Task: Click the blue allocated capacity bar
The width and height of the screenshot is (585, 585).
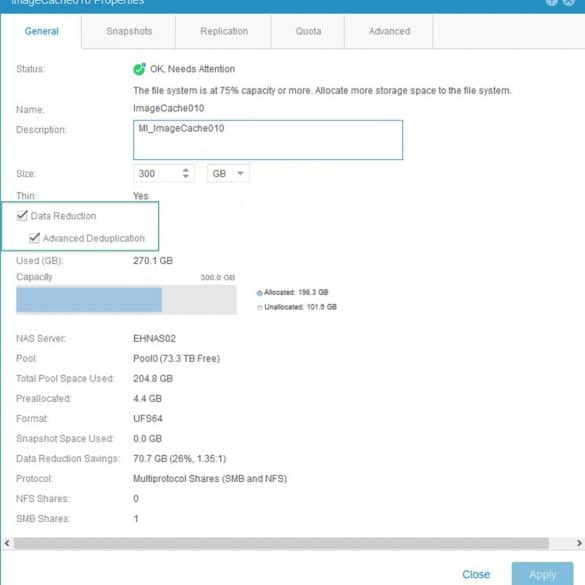Action: point(89,300)
